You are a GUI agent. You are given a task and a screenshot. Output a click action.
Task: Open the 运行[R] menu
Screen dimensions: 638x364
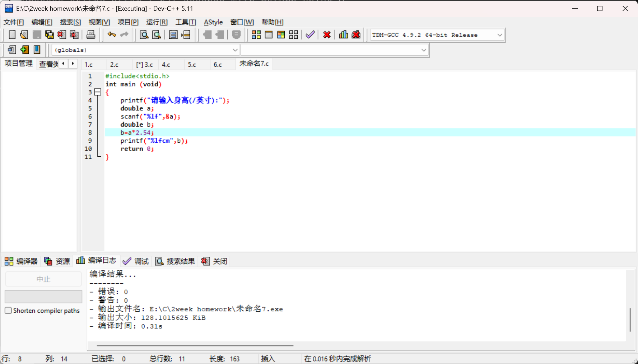tap(157, 22)
